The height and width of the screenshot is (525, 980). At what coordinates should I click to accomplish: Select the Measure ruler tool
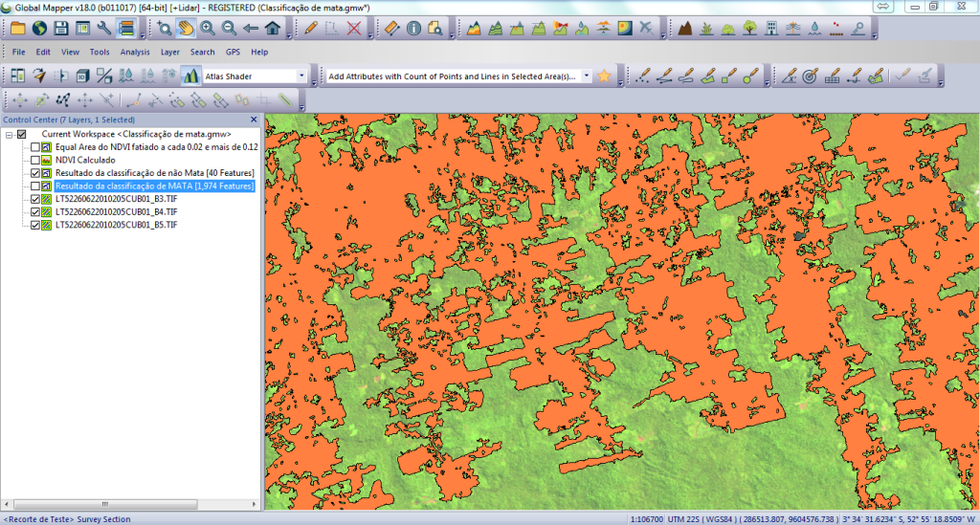coord(392,28)
